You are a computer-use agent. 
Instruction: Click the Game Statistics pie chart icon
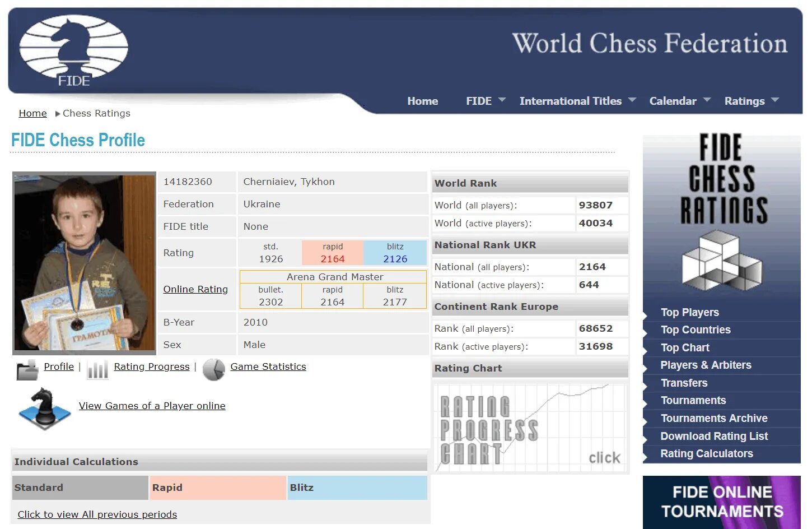point(213,370)
